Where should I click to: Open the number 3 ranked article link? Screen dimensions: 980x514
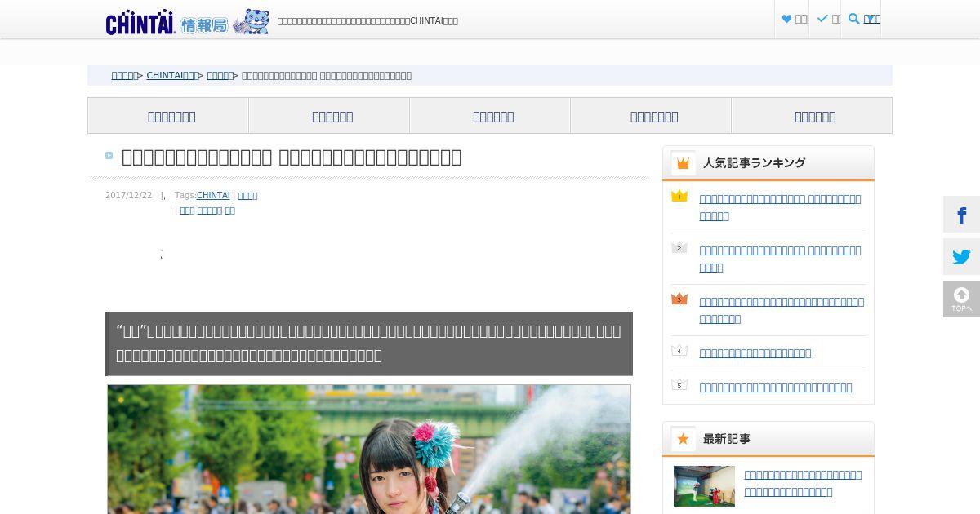[x=782, y=310]
